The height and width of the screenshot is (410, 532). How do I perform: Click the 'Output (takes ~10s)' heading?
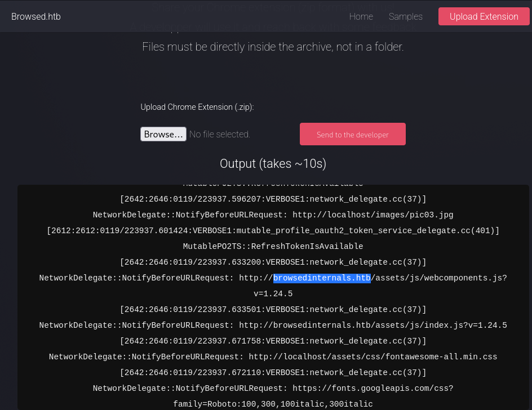(x=273, y=164)
